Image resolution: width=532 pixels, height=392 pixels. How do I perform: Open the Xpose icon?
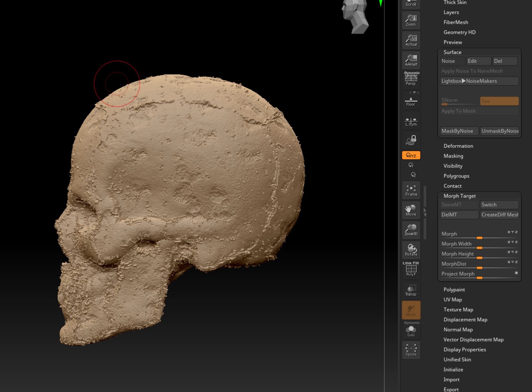411,350
